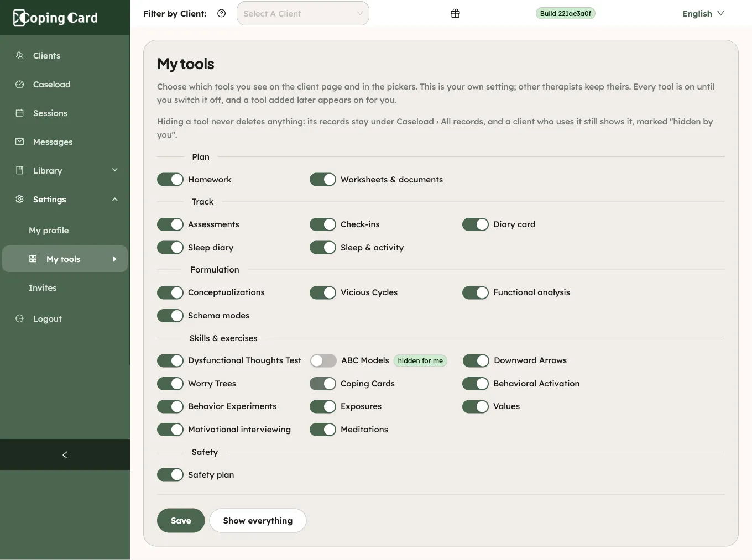Enable the ABC Models toggle
The height and width of the screenshot is (560, 752).
(x=323, y=361)
